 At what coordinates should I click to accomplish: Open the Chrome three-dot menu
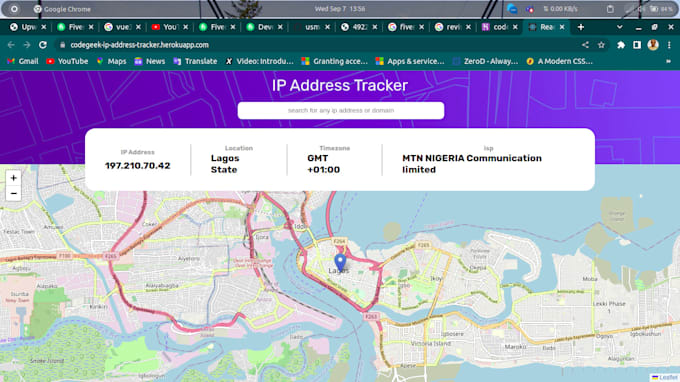click(669, 45)
